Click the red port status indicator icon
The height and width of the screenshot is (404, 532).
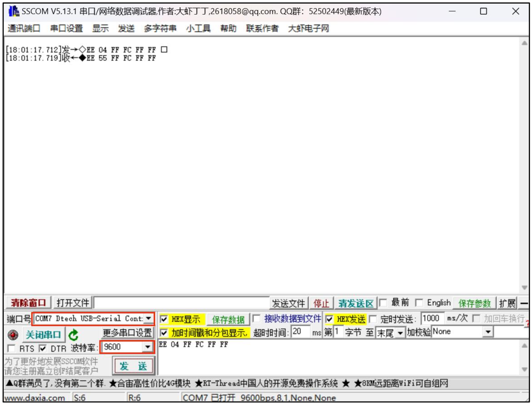(13, 335)
